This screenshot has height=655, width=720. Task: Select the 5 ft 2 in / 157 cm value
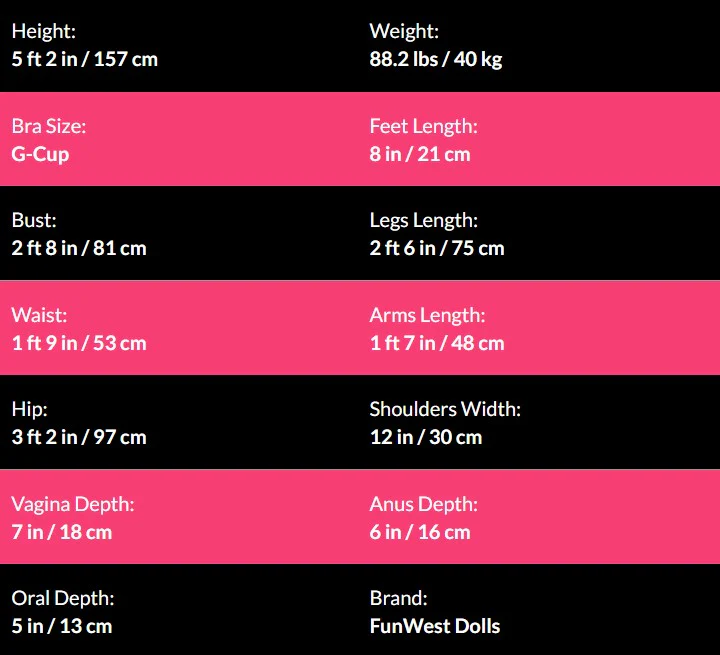[x=85, y=59]
